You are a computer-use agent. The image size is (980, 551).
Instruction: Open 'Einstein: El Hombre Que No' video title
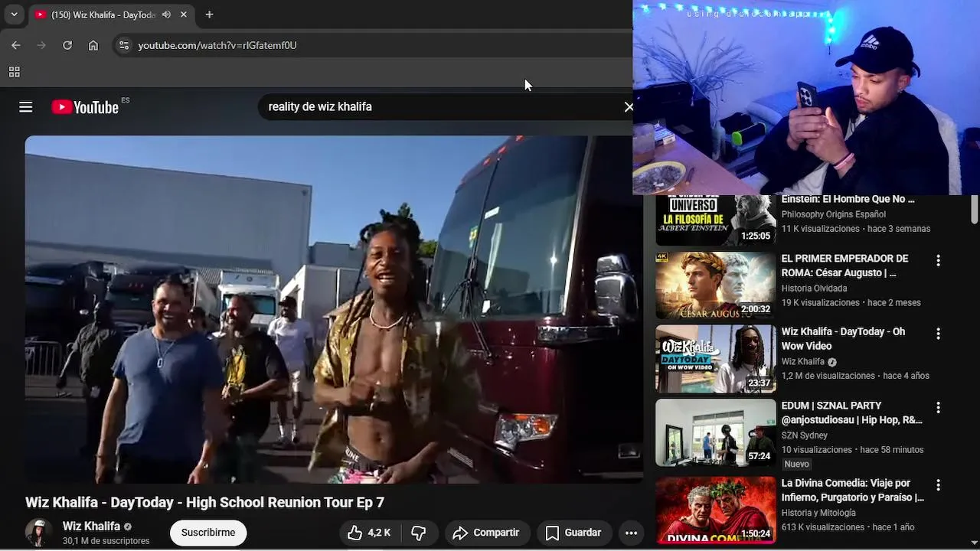coord(848,199)
